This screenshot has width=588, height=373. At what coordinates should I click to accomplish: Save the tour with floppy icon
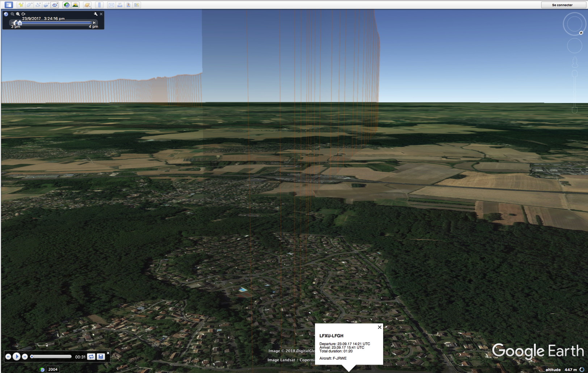(x=101, y=357)
